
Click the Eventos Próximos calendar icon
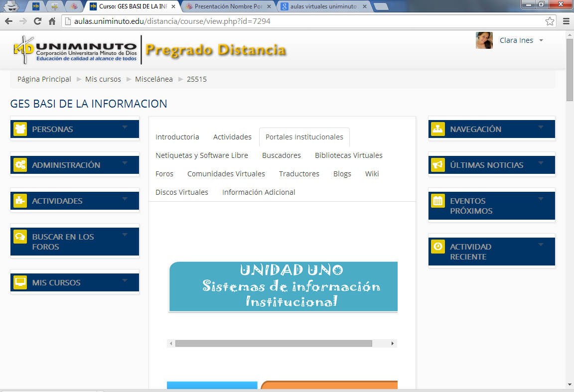438,201
